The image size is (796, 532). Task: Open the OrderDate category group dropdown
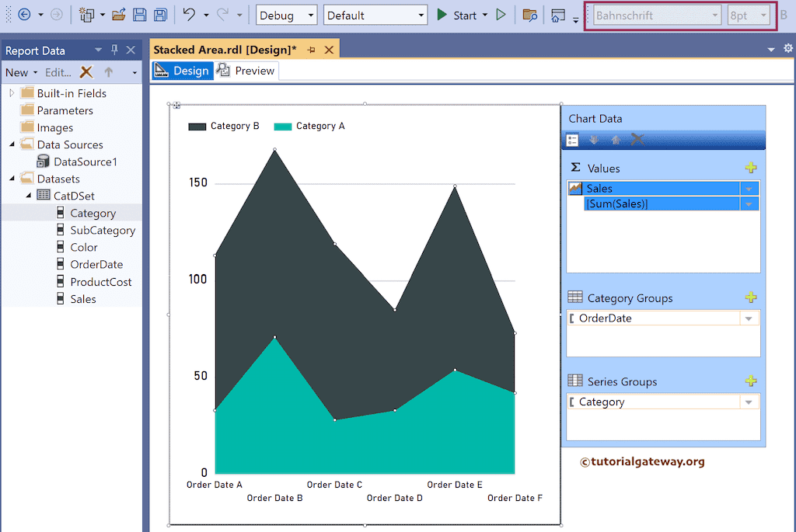coord(749,318)
